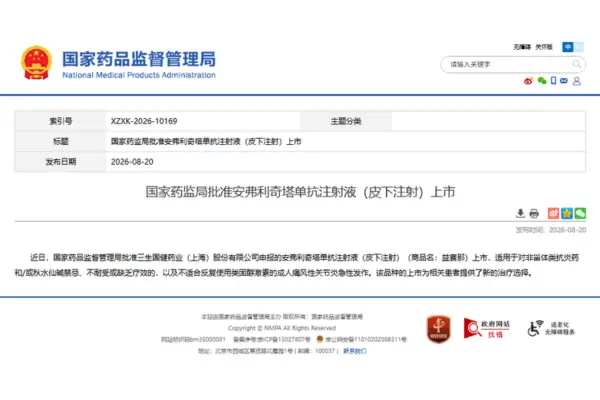Switch to Chinese language toggle 中
Viewport: 600px width, 400px height.
click(567, 47)
